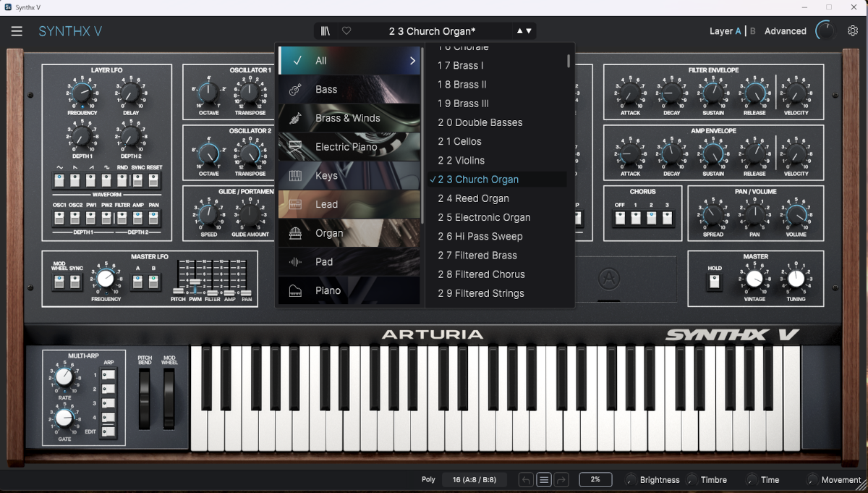The width and height of the screenshot is (868, 493).
Task: Click the Brass & Winds trumpet icon
Action: [x=295, y=118]
